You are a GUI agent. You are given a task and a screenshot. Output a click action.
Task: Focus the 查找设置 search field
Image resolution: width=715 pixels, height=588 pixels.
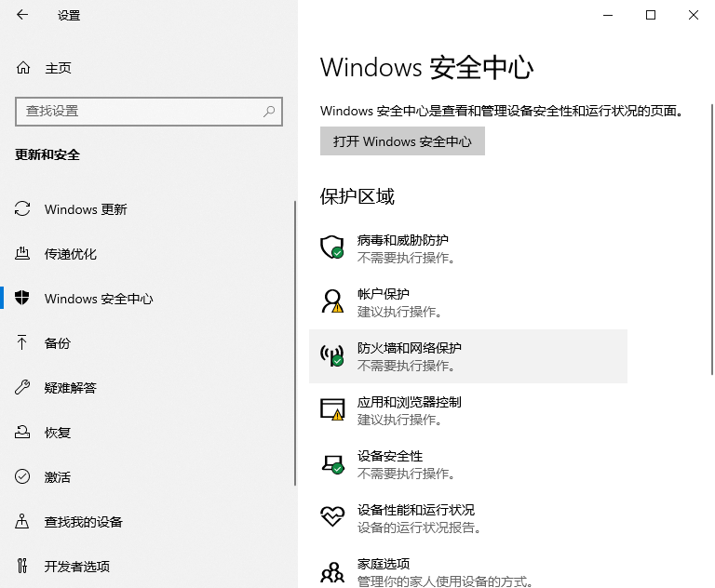pos(149,112)
